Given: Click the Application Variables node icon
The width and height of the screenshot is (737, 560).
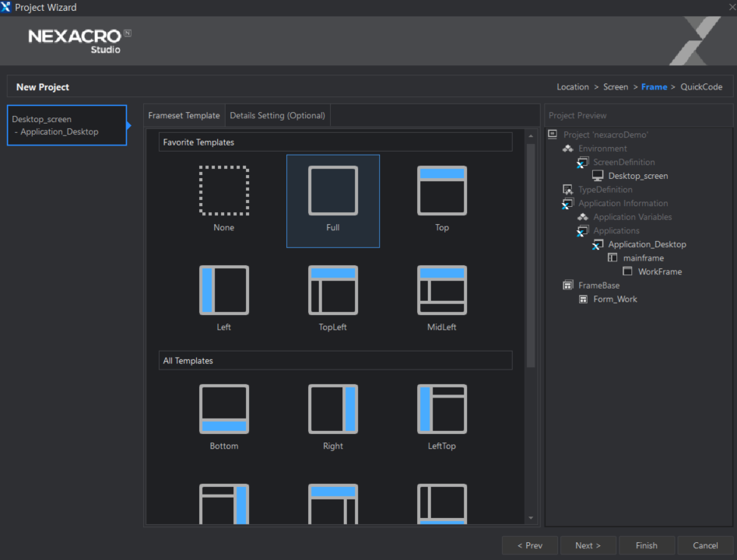Looking at the screenshot, I should 583,217.
